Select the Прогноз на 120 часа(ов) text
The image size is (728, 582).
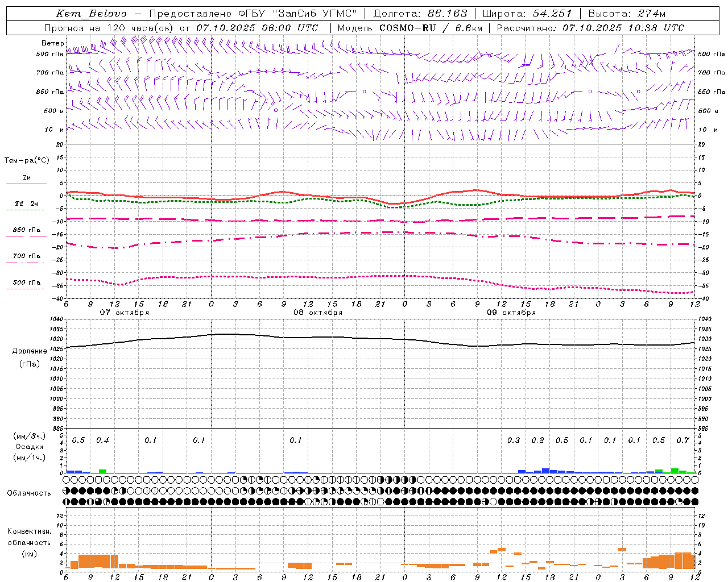coord(109,28)
